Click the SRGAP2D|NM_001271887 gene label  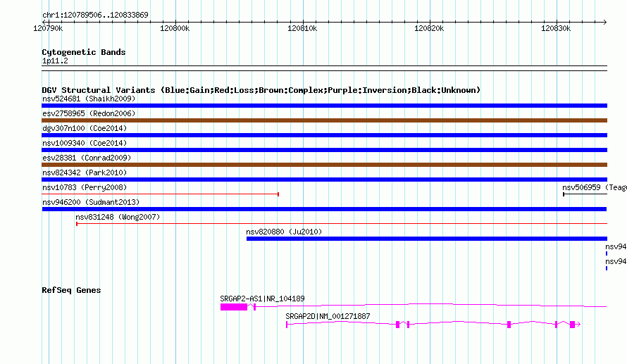328,316
